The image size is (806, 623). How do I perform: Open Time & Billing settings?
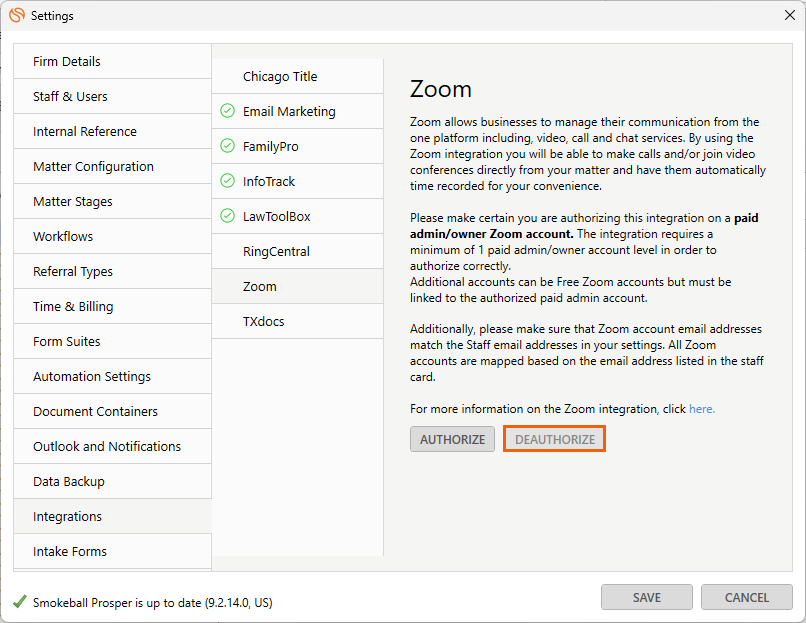click(113, 306)
